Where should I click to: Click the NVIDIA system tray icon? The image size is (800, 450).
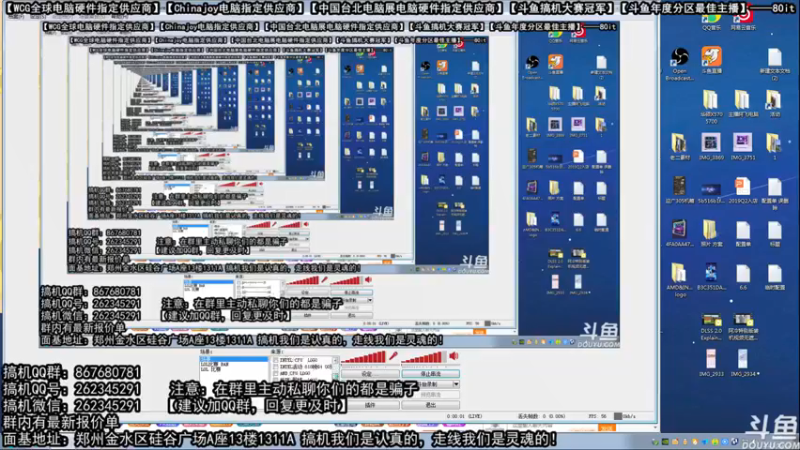tap(665, 441)
